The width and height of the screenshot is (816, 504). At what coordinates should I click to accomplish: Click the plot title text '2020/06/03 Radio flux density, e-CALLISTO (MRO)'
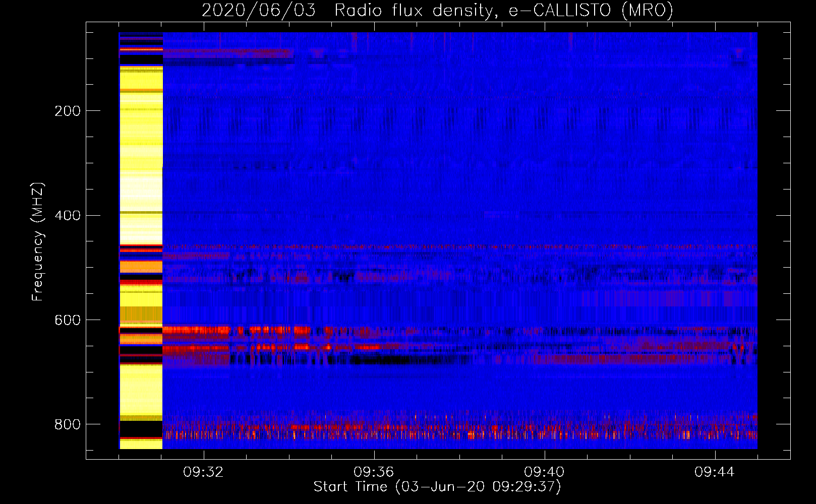(x=437, y=10)
